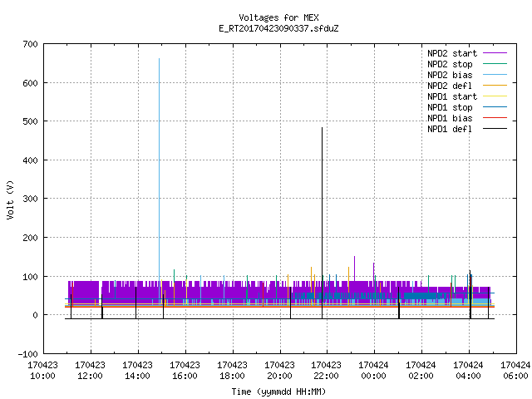Select the filename E_RT20170423090337.sfduZ

coord(278,28)
